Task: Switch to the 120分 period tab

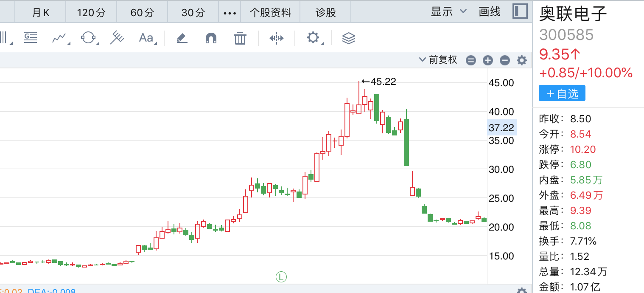Action: (x=91, y=12)
